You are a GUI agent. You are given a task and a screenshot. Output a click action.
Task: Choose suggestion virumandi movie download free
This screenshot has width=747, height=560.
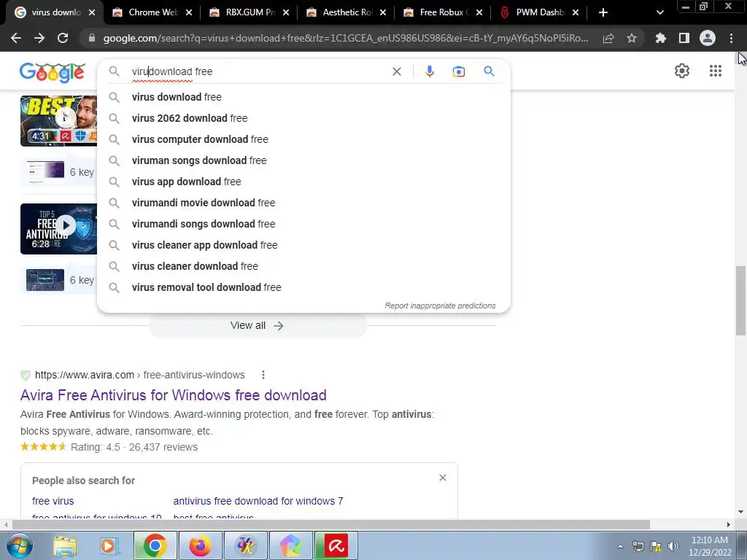click(303, 203)
